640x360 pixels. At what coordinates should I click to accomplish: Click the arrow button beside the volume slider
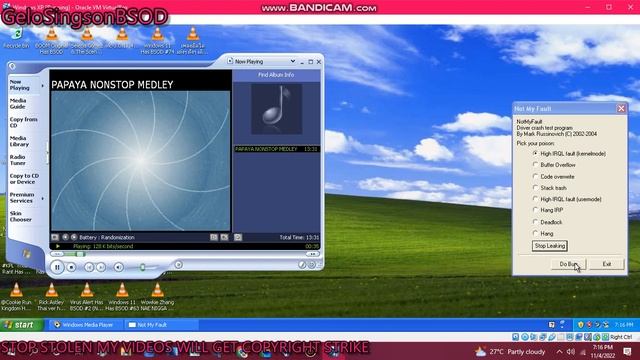pyautogui.click(x=178, y=265)
